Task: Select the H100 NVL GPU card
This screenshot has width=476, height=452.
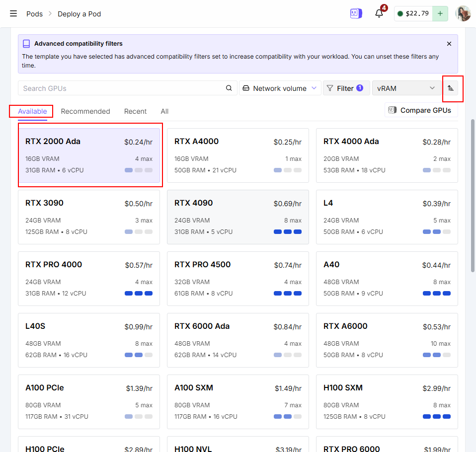Action: tap(238, 445)
